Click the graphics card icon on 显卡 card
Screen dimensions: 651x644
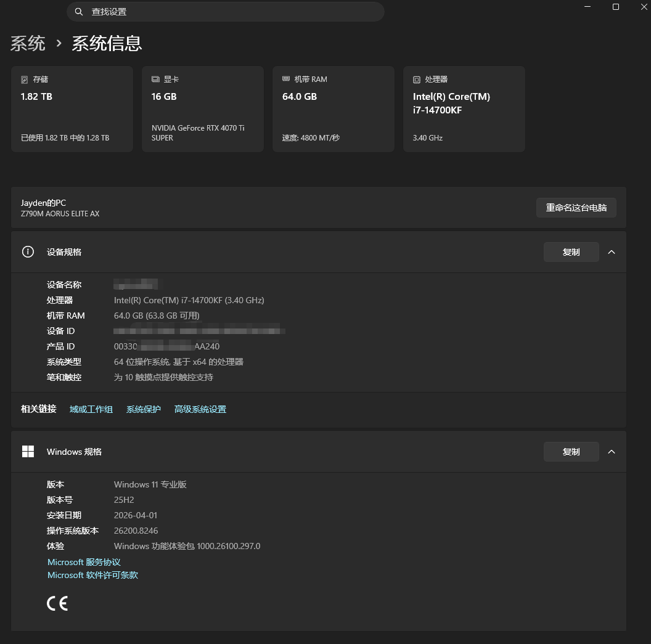point(155,79)
